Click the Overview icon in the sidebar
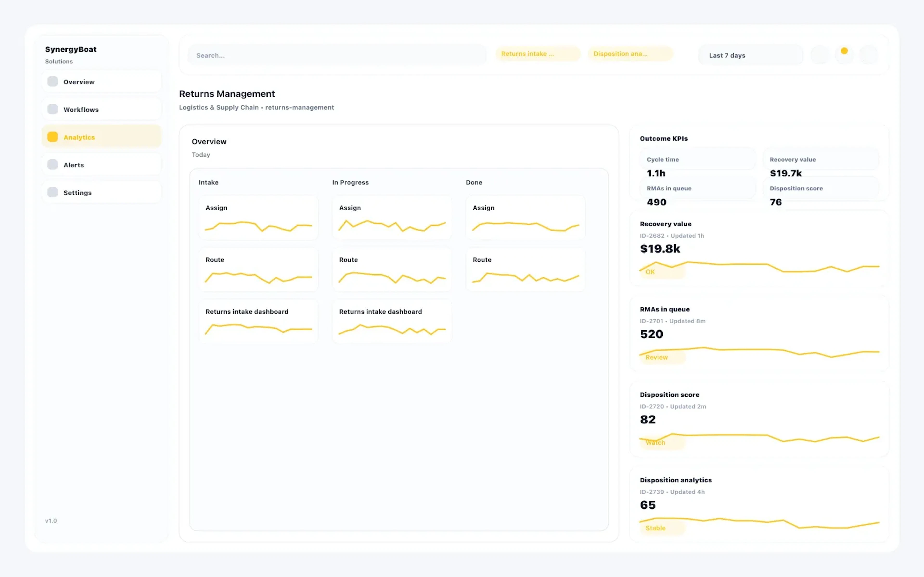This screenshot has height=577, width=924. (52, 81)
